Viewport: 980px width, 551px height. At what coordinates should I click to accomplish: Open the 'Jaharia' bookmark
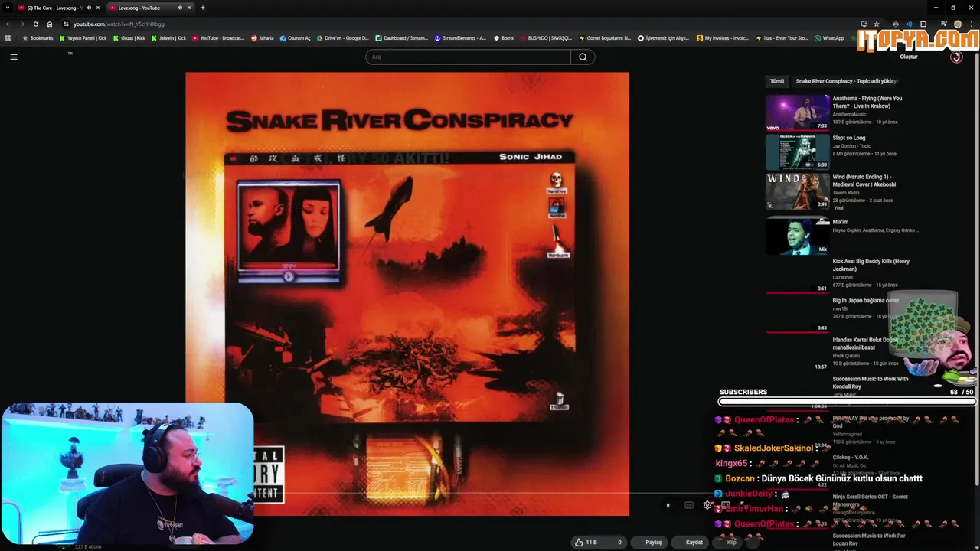click(x=263, y=37)
